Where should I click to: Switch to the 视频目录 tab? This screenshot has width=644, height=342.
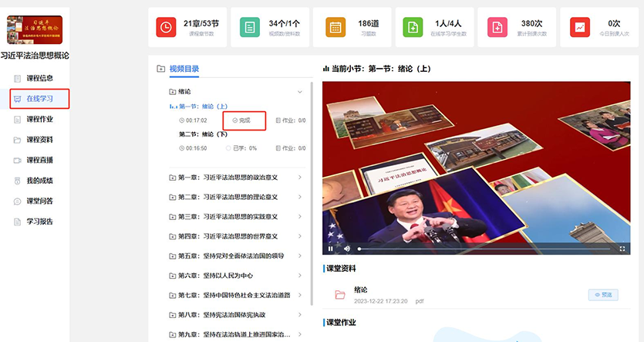coord(184,69)
